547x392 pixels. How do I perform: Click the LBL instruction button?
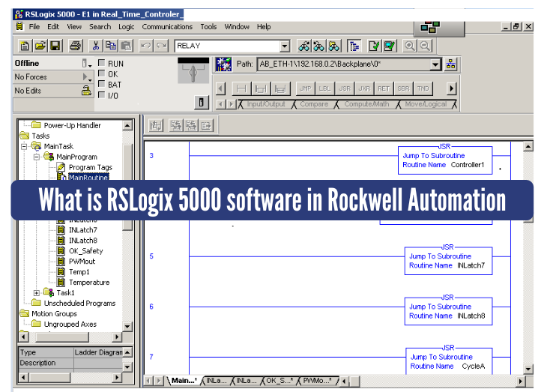click(x=325, y=88)
